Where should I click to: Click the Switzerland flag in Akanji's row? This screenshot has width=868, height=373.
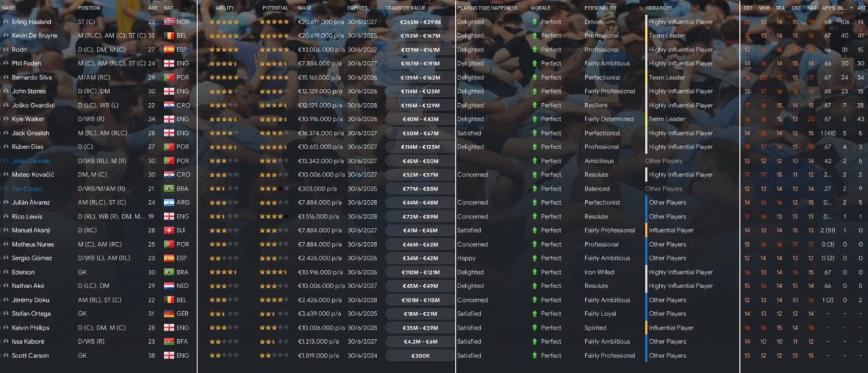tap(169, 230)
